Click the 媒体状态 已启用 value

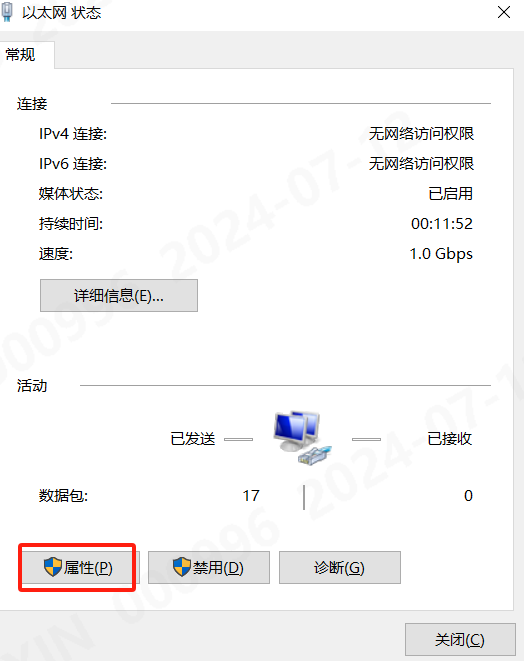[451, 193]
